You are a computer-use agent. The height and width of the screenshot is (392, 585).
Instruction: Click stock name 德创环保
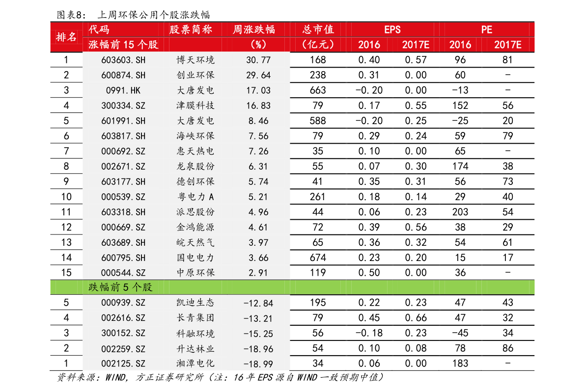(x=195, y=182)
